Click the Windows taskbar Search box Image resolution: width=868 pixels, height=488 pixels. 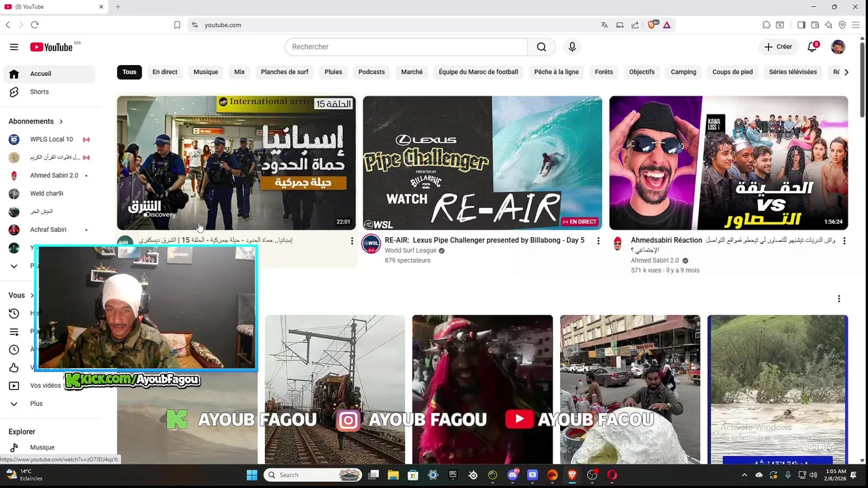click(313, 475)
